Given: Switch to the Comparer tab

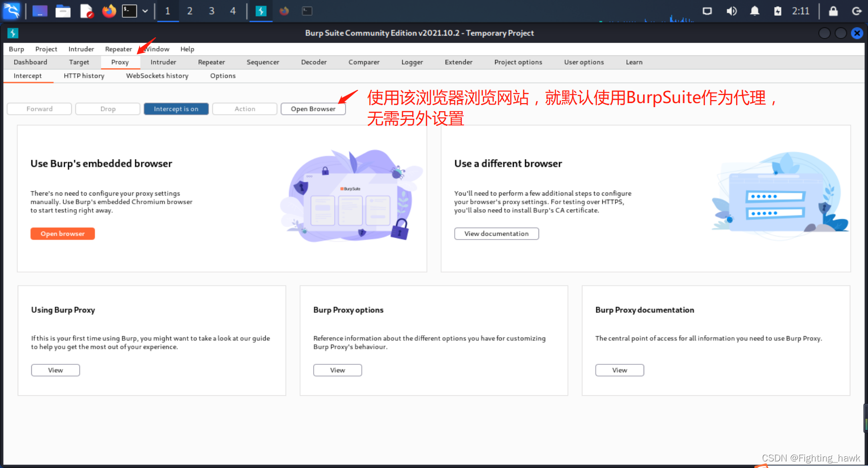Looking at the screenshot, I should pyautogui.click(x=364, y=62).
